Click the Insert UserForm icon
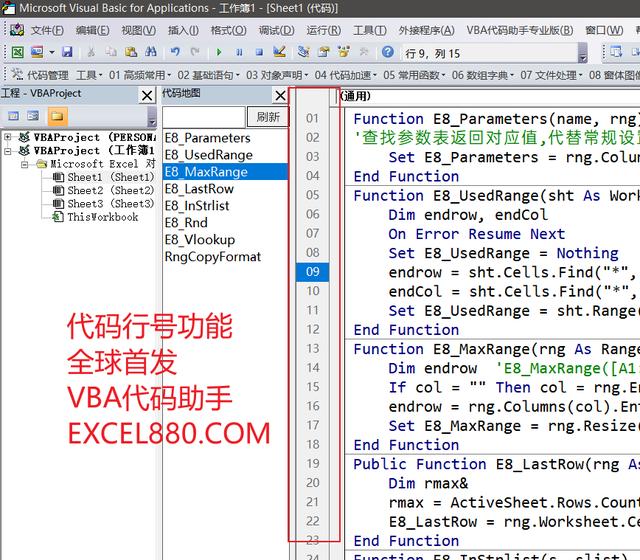The height and width of the screenshot is (560, 640). 37,52
